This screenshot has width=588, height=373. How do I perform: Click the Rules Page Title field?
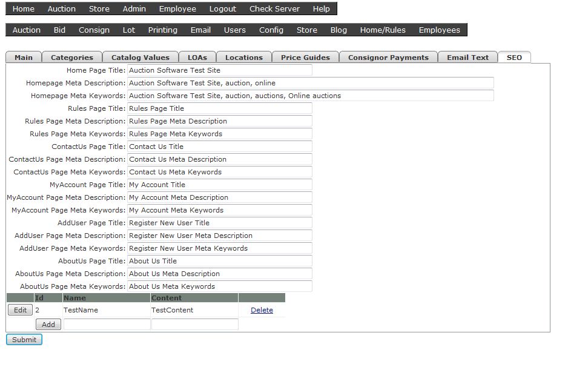coord(220,108)
